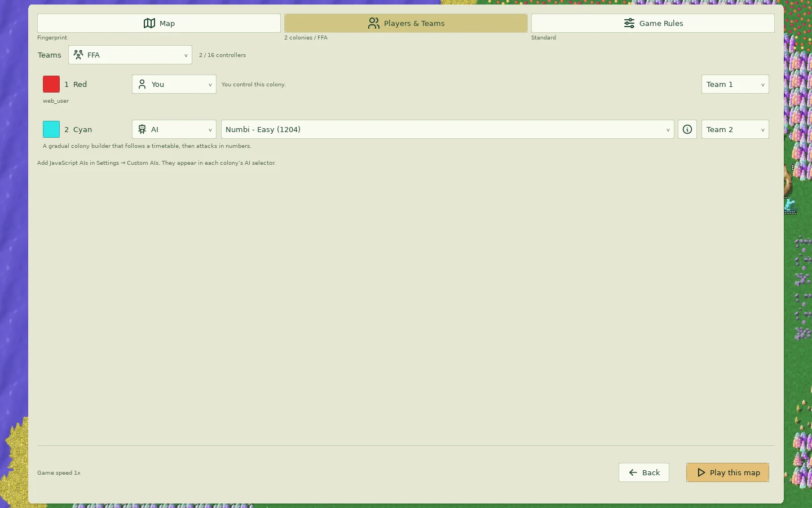This screenshot has height=508, width=812.
Task: Click the left arrow icon on Back
Action: tap(633, 472)
